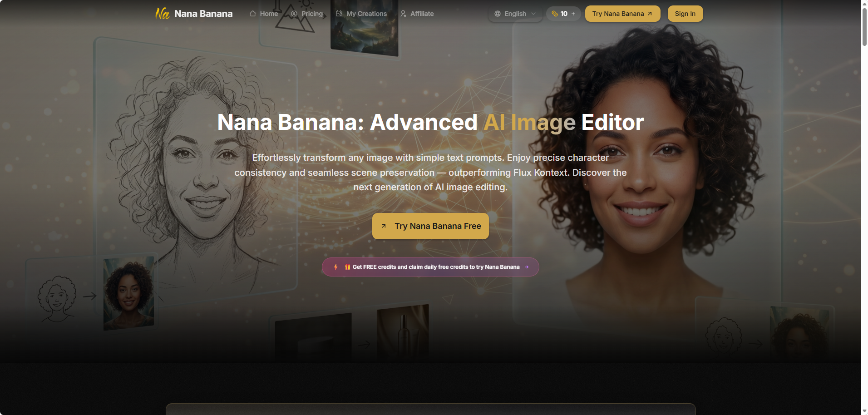Open the Get FREE credits banner
868x415 pixels.
point(430,267)
